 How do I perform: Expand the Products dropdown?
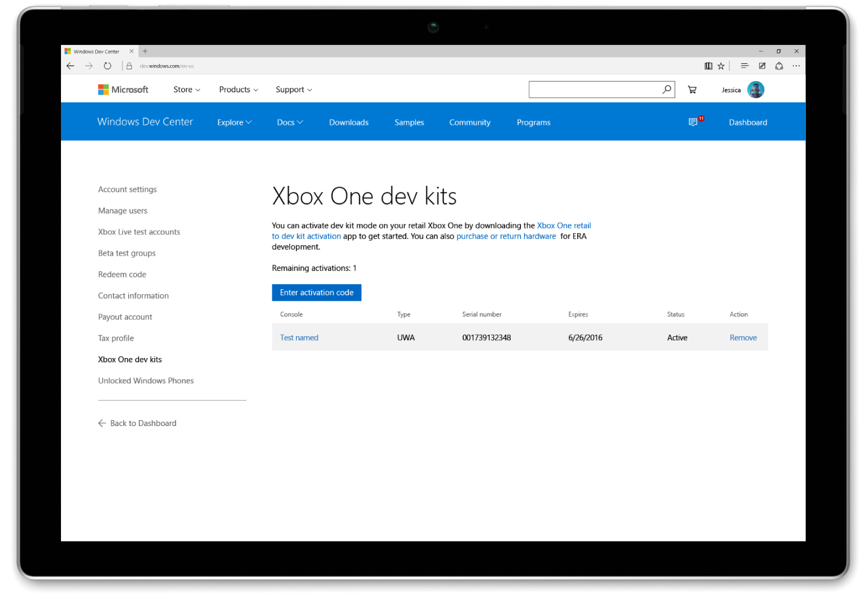click(x=237, y=89)
